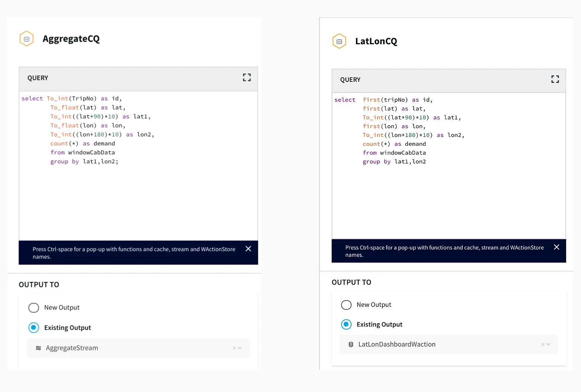Image resolution: width=581 pixels, height=392 pixels.
Task: Select New Output radio in AggregateCQ
Action: click(x=34, y=308)
